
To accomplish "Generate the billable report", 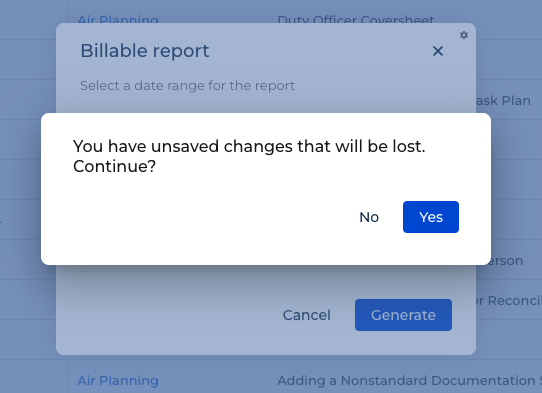I will 403,315.
